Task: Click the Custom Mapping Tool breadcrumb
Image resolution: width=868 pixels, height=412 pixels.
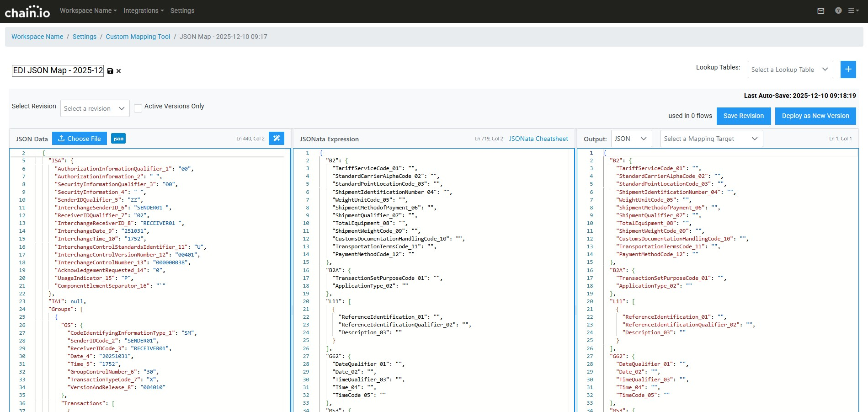Action: click(x=138, y=37)
